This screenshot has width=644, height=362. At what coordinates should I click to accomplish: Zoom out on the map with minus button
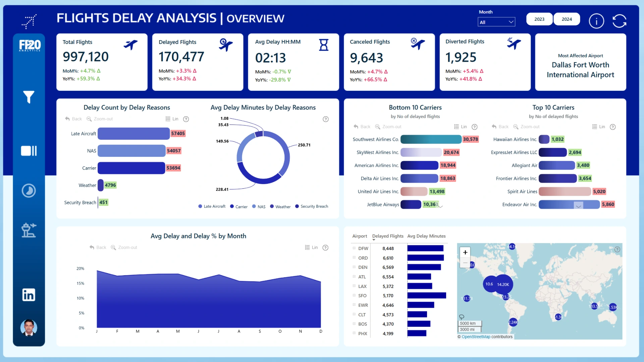pyautogui.click(x=465, y=263)
